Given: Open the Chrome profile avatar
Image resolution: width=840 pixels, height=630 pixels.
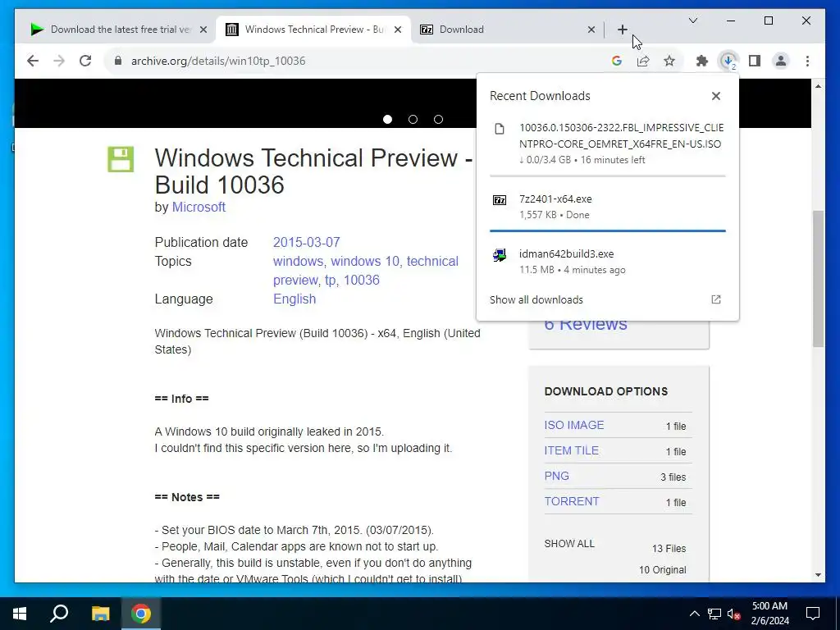Looking at the screenshot, I should pyautogui.click(x=781, y=61).
